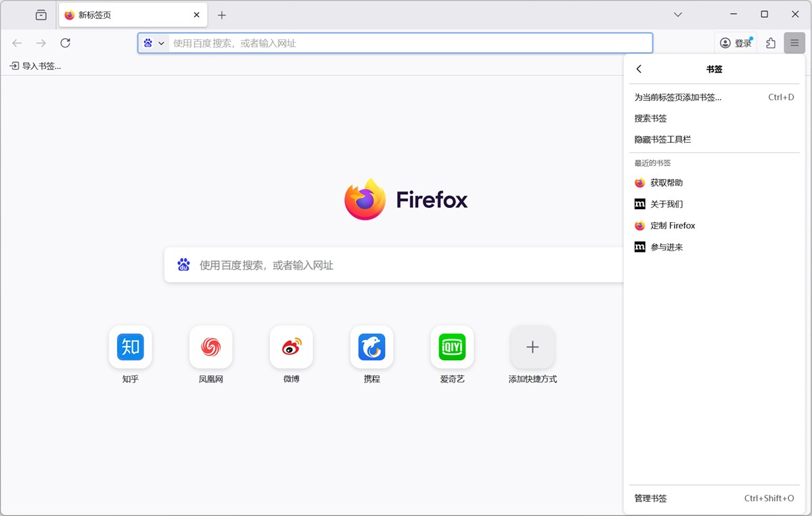Open the Firefox application menu
Image resolution: width=812 pixels, height=516 pixels.
click(x=794, y=42)
